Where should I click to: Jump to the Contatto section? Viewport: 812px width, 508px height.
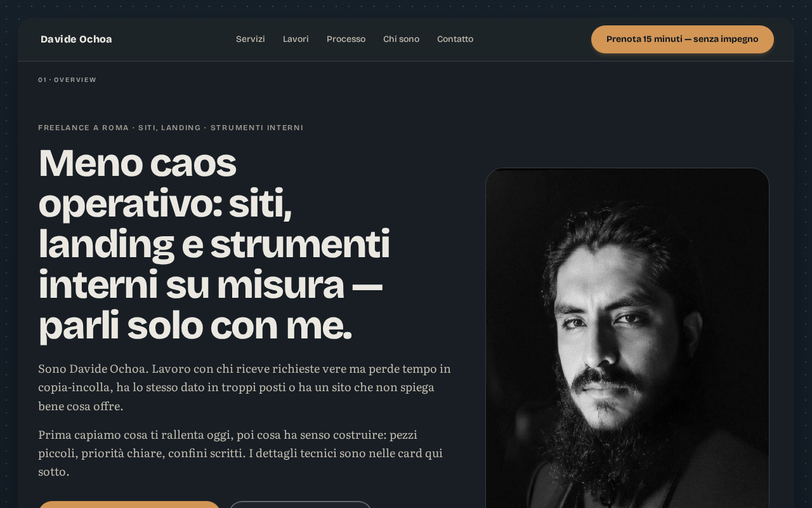click(x=455, y=39)
